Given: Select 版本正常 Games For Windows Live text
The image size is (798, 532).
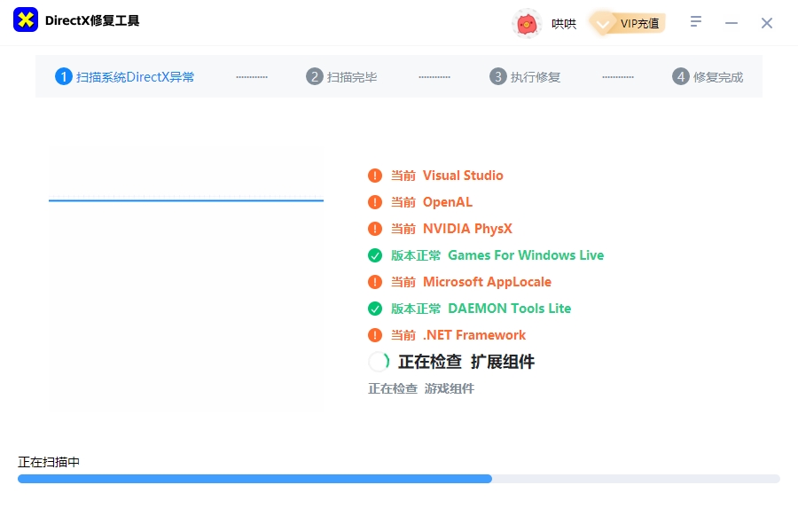Looking at the screenshot, I should pyautogui.click(x=497, y=255).
